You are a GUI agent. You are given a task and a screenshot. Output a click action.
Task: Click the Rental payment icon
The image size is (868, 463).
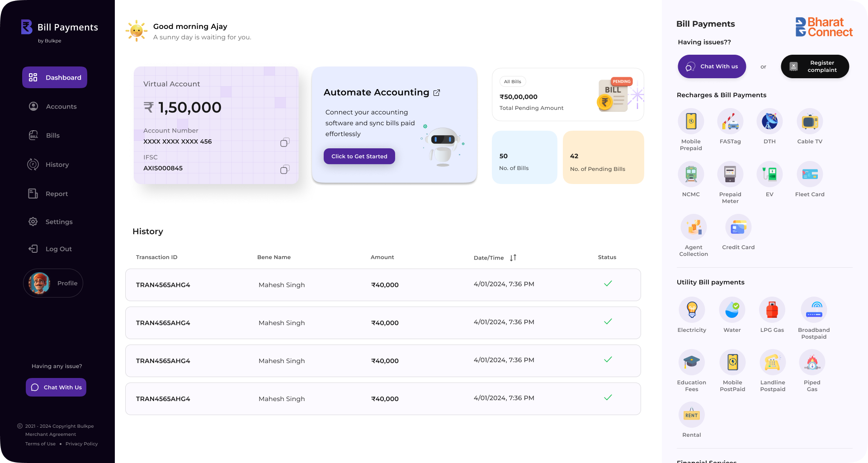click(x=691, y=414)
